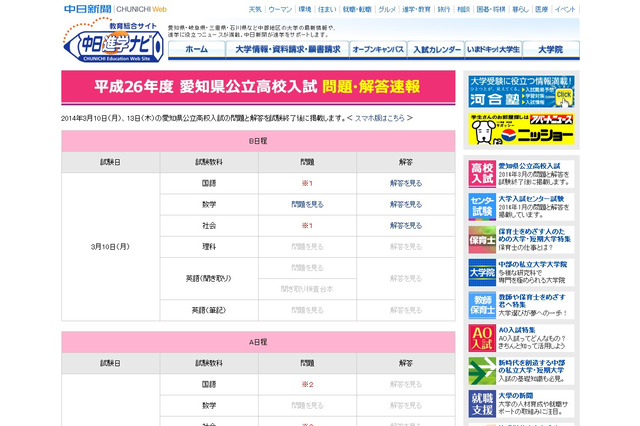Viewport: 640px width, 426px height.
Task: Click the red AO入試 sidebar icon
Action: coord(482,338)
